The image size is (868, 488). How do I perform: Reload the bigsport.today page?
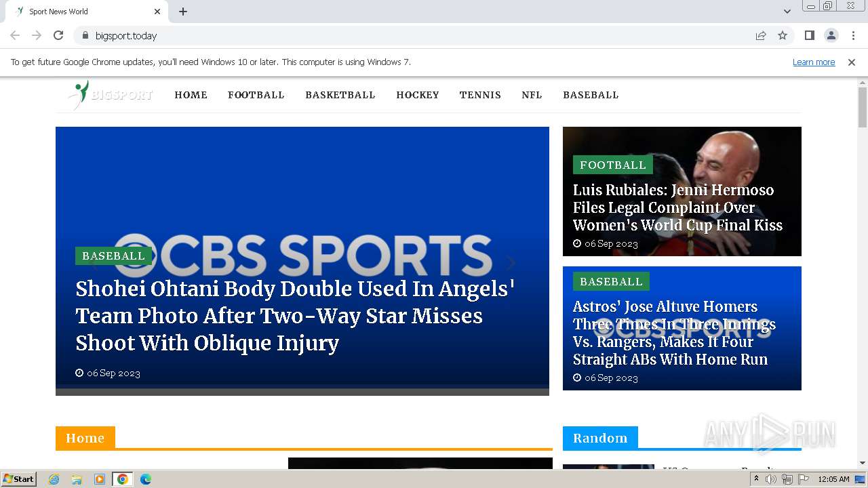click(x=58, y=35)
